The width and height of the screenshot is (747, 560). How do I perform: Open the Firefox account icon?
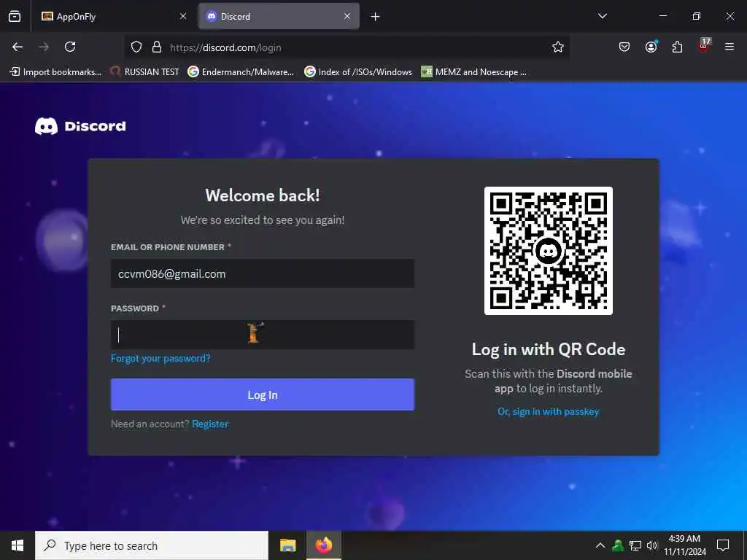[651, 47]
